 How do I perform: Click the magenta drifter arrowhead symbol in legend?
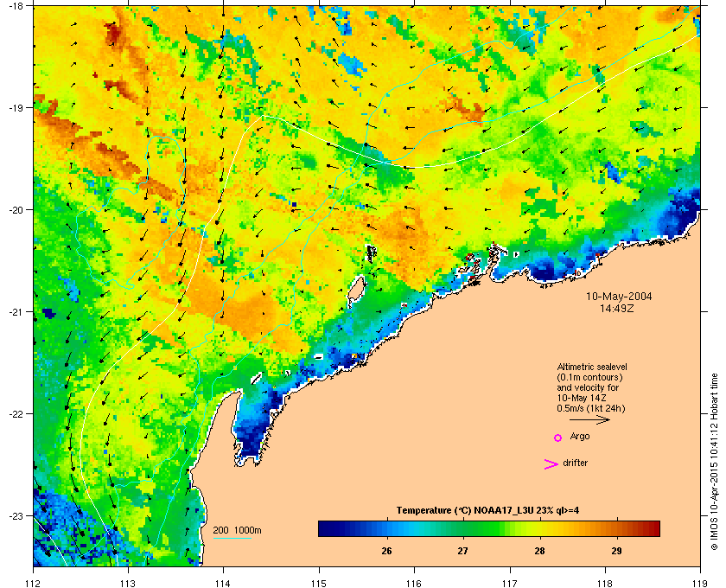coord(551,464)
